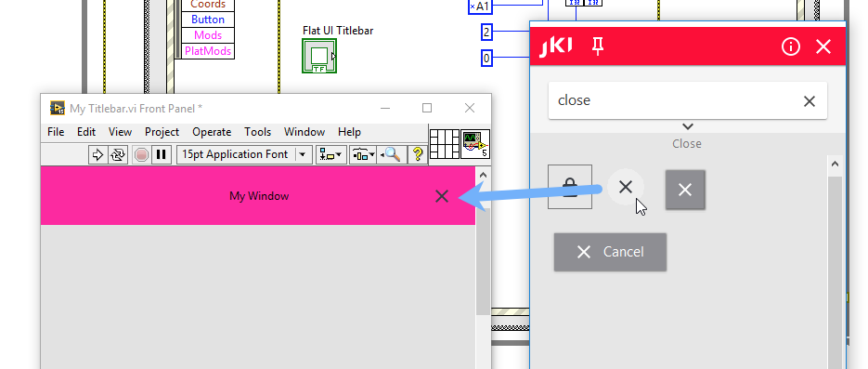This screenshot has width=868, height=369.
Task: Click the search field containing close
Action: point(688,100)
